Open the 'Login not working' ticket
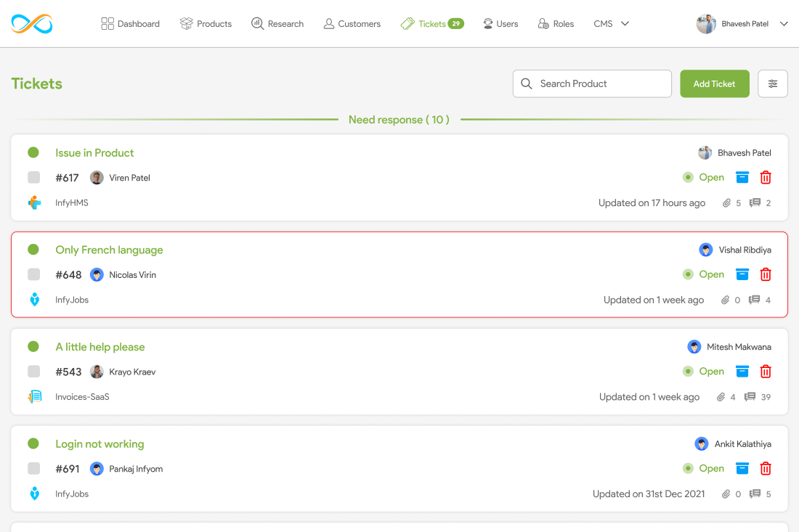 pyautogui.click(x=100, y=444)
